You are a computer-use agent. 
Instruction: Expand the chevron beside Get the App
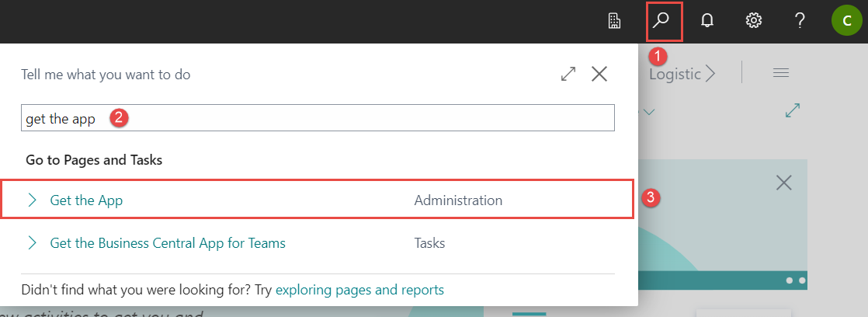coord(33,200)
